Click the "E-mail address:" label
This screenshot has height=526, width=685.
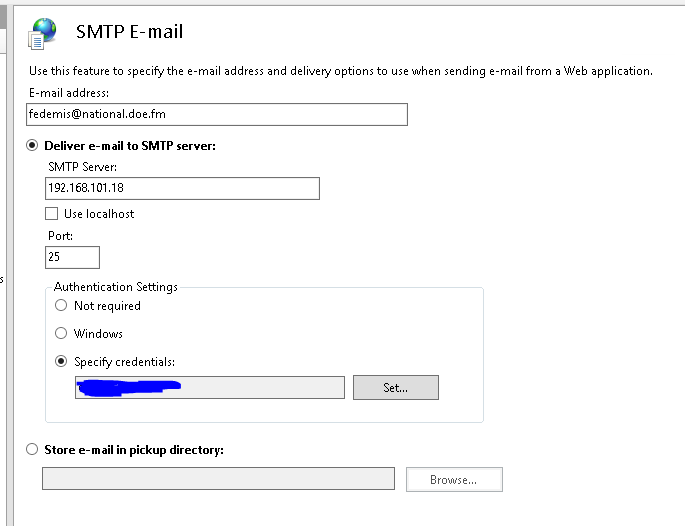tap(67, 93)
